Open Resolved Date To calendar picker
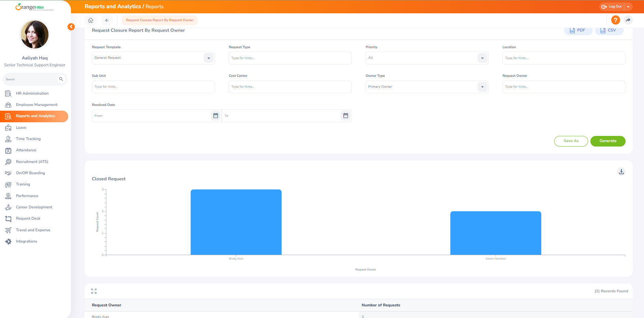 [x=346, y=116]
